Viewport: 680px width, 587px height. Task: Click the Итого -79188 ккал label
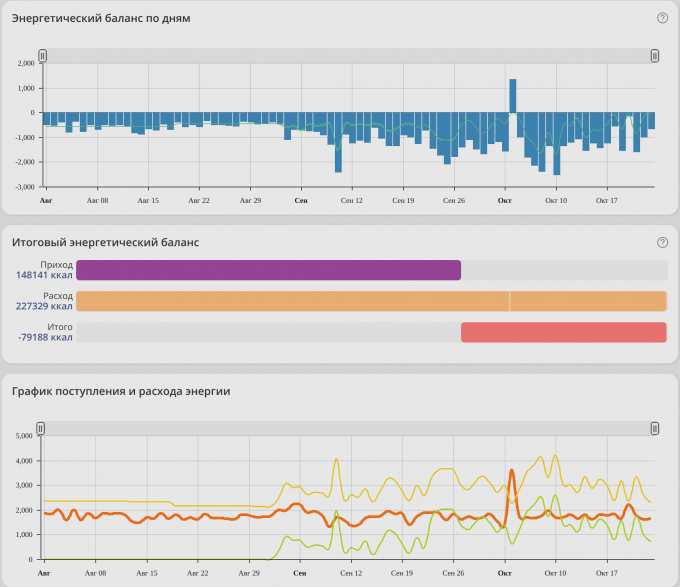[x=45, y=332]
